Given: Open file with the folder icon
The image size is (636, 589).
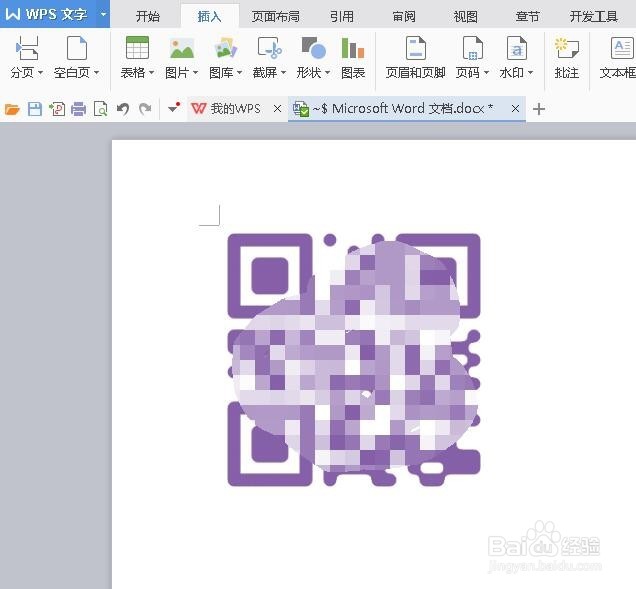Looking at the screenshot, I should [x=12, y=109].
